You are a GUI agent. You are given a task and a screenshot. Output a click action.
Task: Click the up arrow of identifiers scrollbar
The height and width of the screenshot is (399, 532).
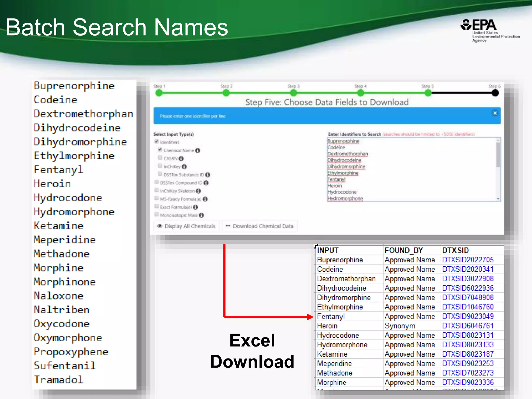[x=498, y=140]
